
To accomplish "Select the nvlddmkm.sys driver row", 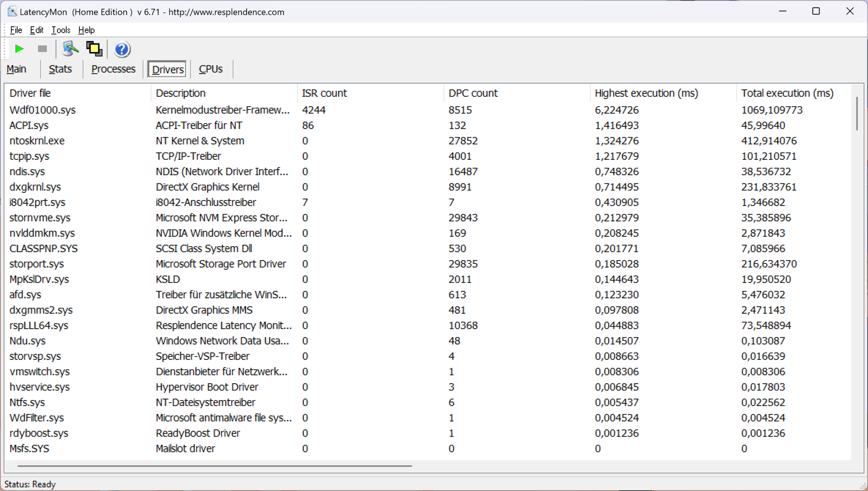I will coord(42,233).
